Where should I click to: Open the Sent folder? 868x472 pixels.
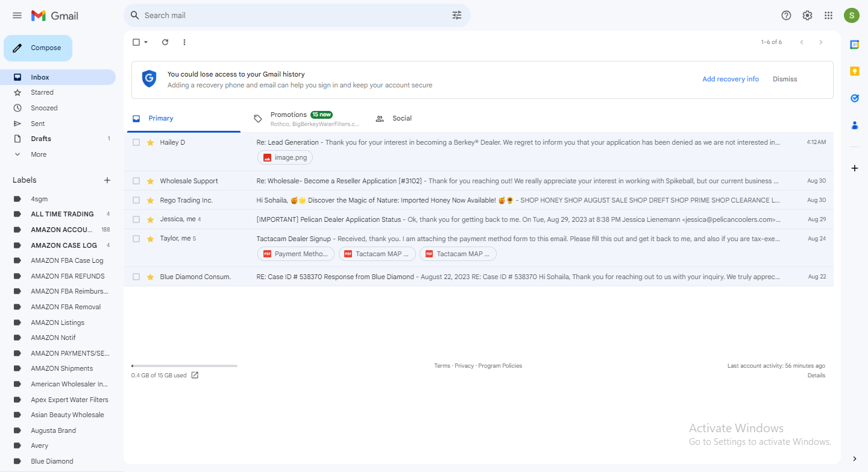click(x=58, y=124)
